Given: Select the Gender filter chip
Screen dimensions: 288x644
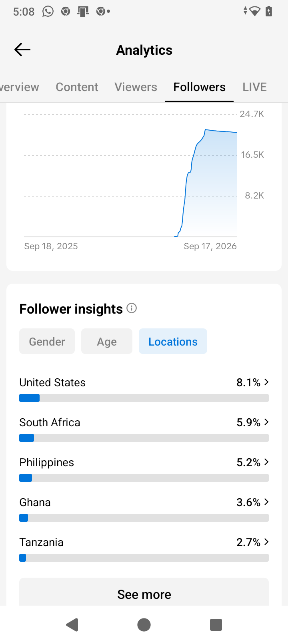Looking at the screenshot, I should (x=47, y=341).
